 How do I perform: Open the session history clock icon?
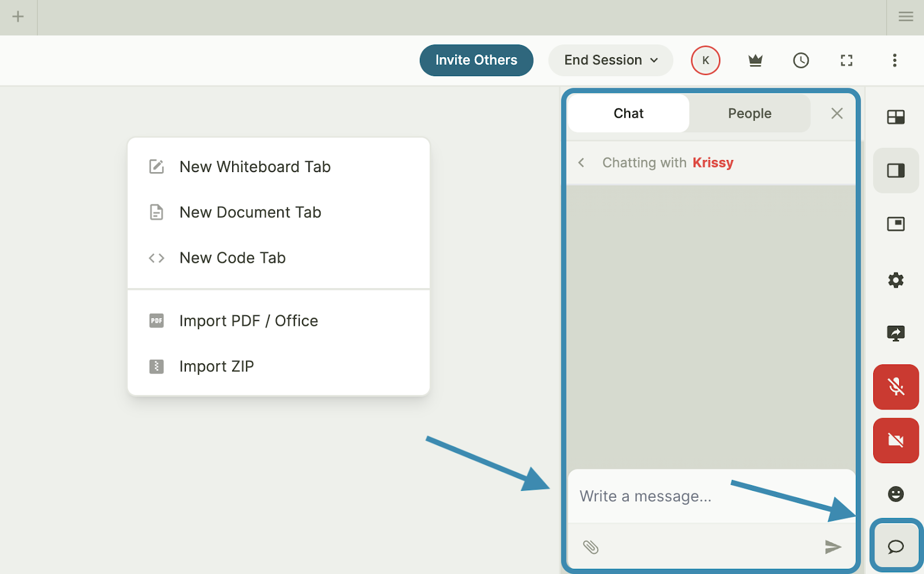point(800,60)
